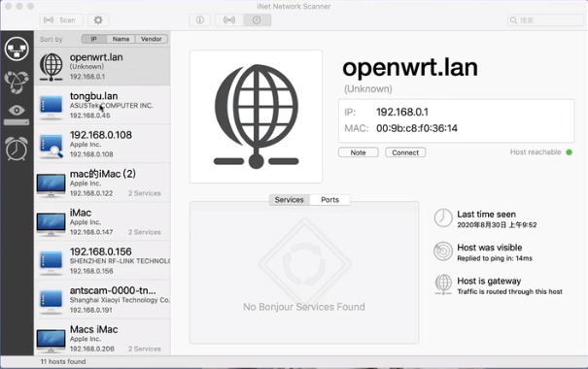588x369 pixels.
Task: Switch to scan view toolbar segment
Action: click(x=229, y=20)
